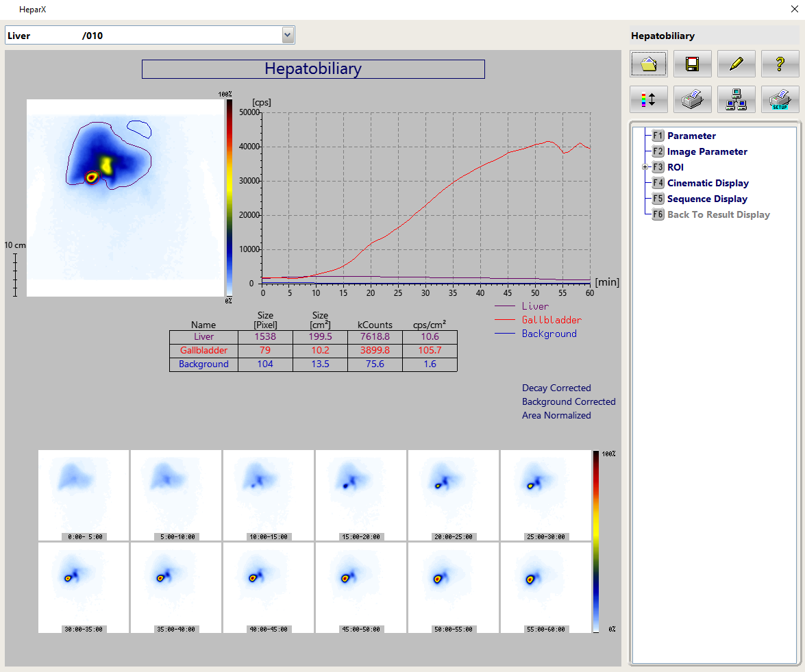This screenshot has width=805, height=672.
Task: Open the printer SETUP button
Action: click(780, 99)
